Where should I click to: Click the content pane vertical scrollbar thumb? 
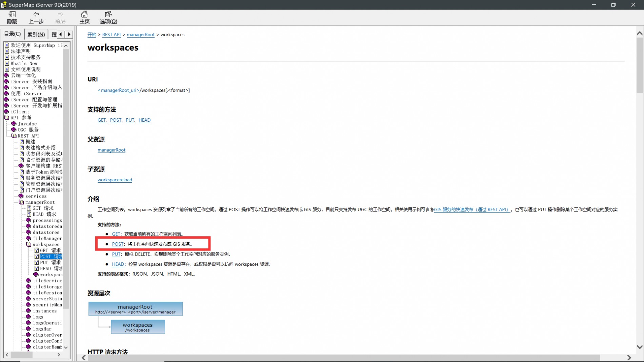pyautogui.click(x=640, y=64)
